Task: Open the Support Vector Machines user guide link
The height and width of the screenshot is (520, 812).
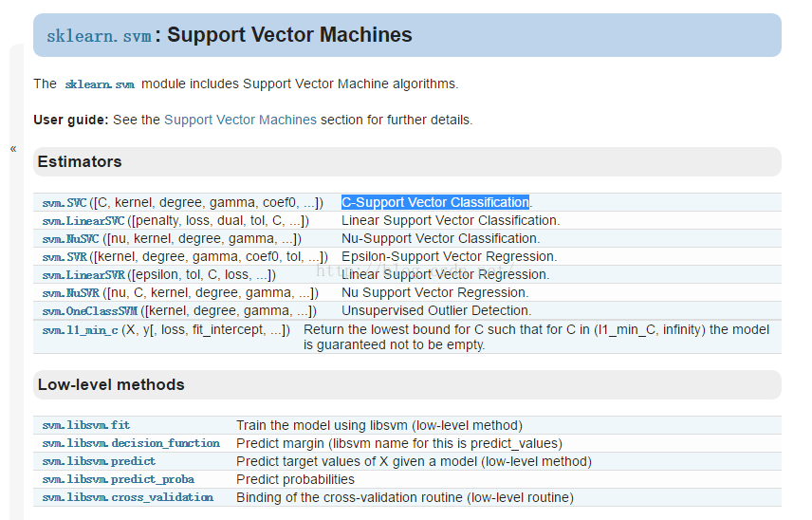Action: [x=240, y=120]
